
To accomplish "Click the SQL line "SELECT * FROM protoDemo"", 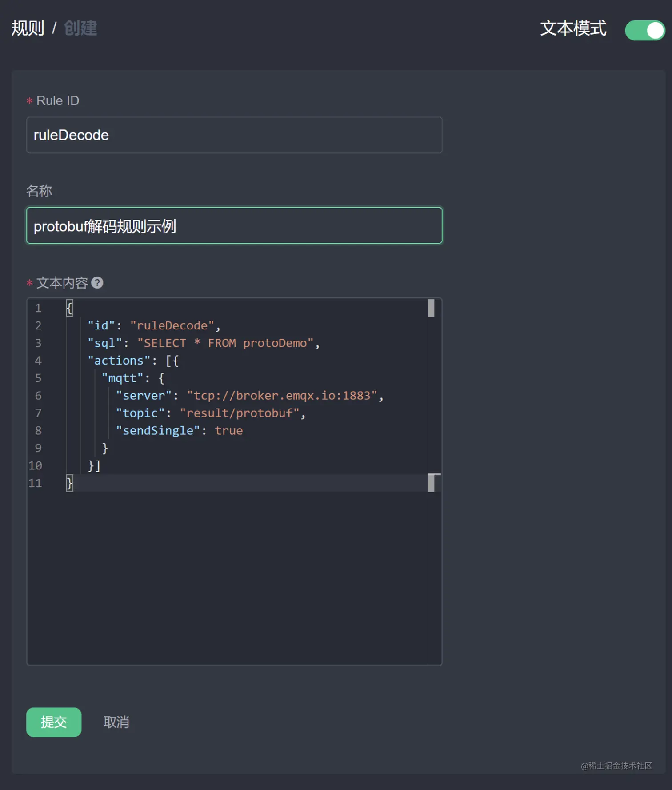I will click(x=204, y=343).
